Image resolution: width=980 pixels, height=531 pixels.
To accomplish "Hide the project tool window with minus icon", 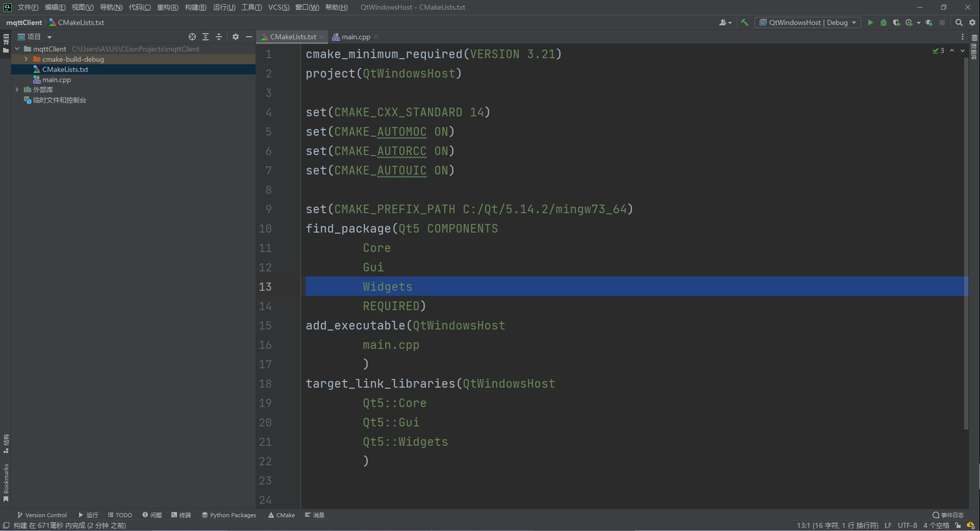I will (x=249, y=37).
